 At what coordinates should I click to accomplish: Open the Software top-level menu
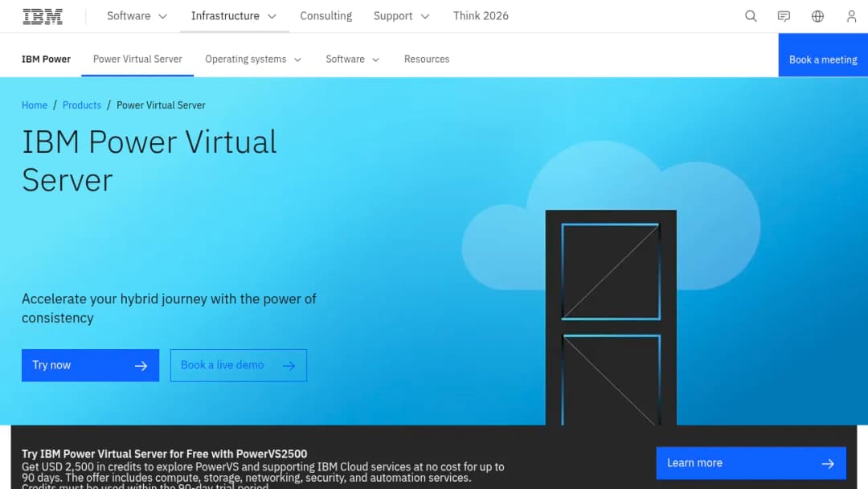pos(137,16)
